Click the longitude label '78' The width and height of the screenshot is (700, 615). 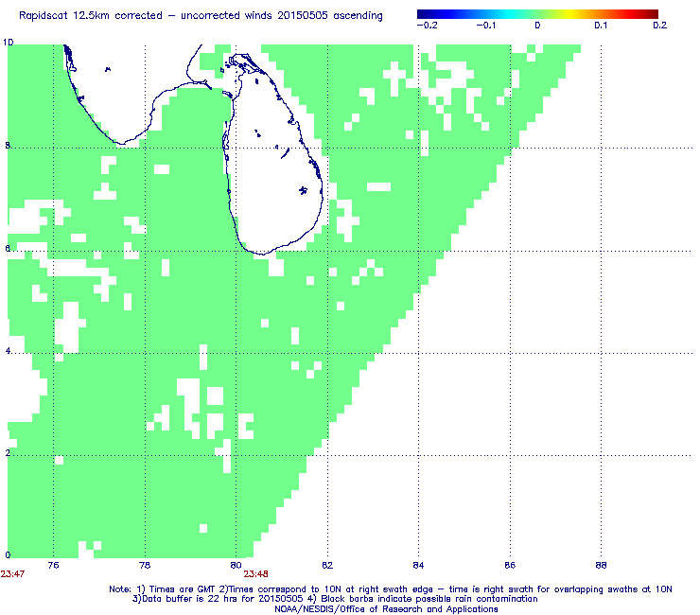145,565
